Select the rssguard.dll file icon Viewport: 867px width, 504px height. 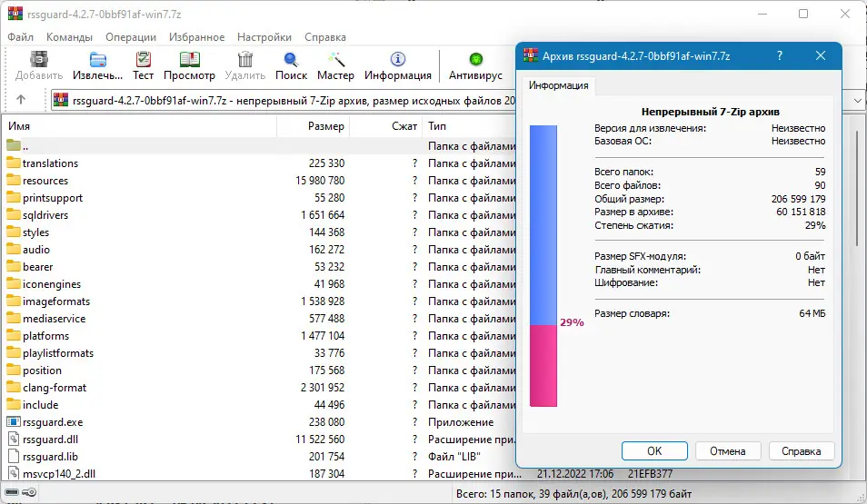coord(14,439)
